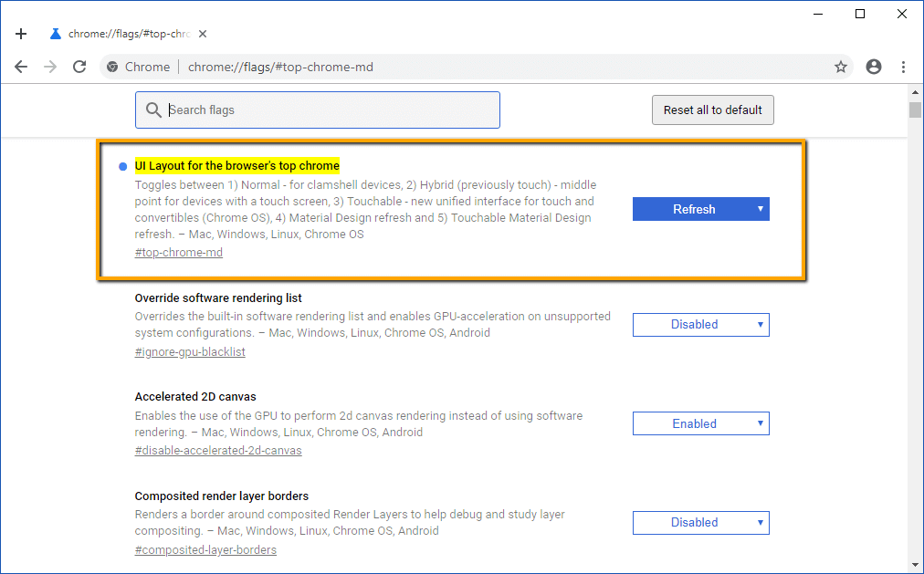Open a new tab with the plus button
This screenshot has height=574, width=924.
click(x=21, y=33)
